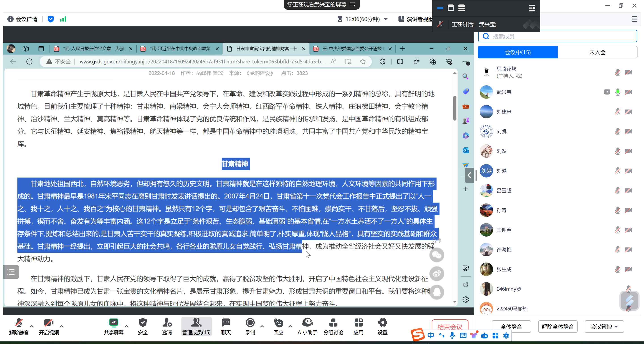644x344 pixels.
Task: Switch to the 未入会 tab
Action: (x=597, y=52)
